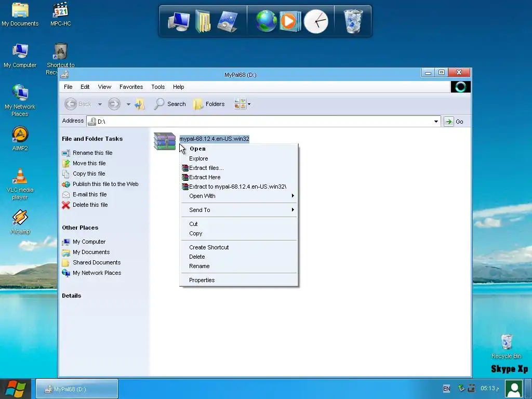
Task: Expand the Back history dropdown arrow
Action: click(100, 104)
